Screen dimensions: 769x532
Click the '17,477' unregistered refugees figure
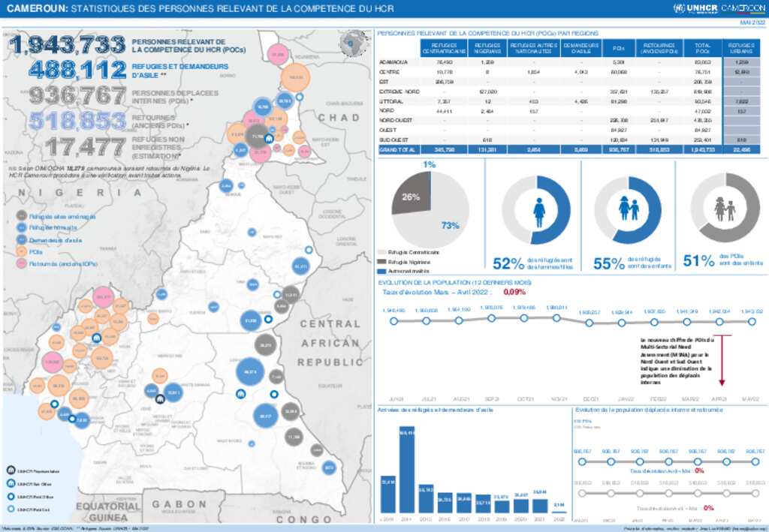86,147
